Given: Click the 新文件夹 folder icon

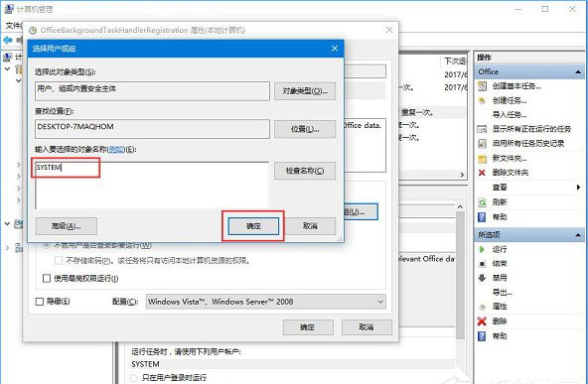Looking at the screenshot, I should pyautogui.click(x=482, y=159).
